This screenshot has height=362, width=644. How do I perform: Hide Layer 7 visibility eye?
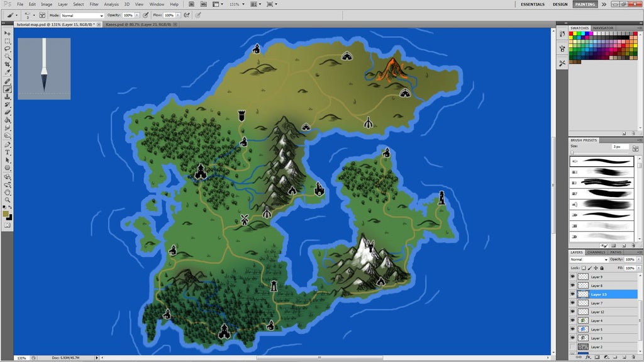click(573, 303)
